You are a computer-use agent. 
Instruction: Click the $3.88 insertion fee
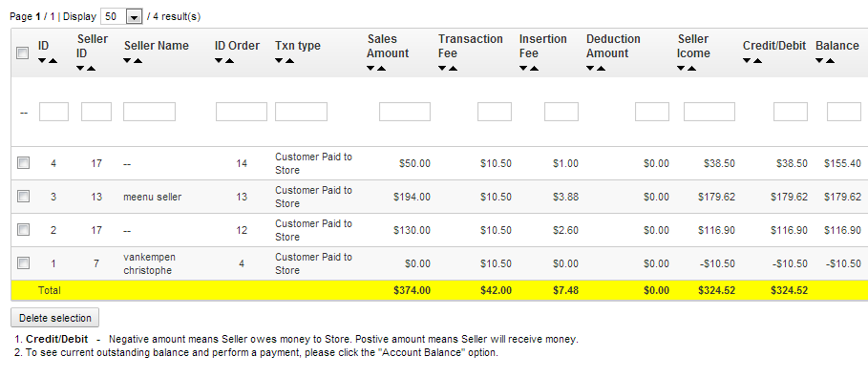click(x=565, y=197)
